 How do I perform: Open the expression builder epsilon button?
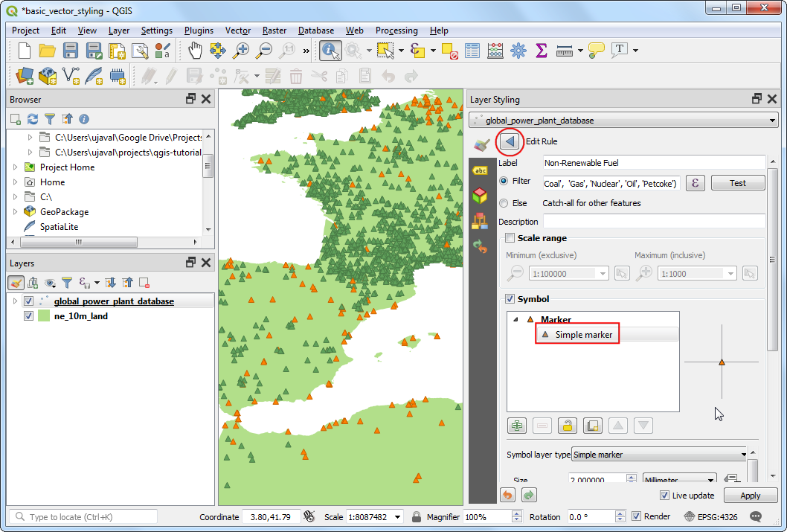pos(695,182)
